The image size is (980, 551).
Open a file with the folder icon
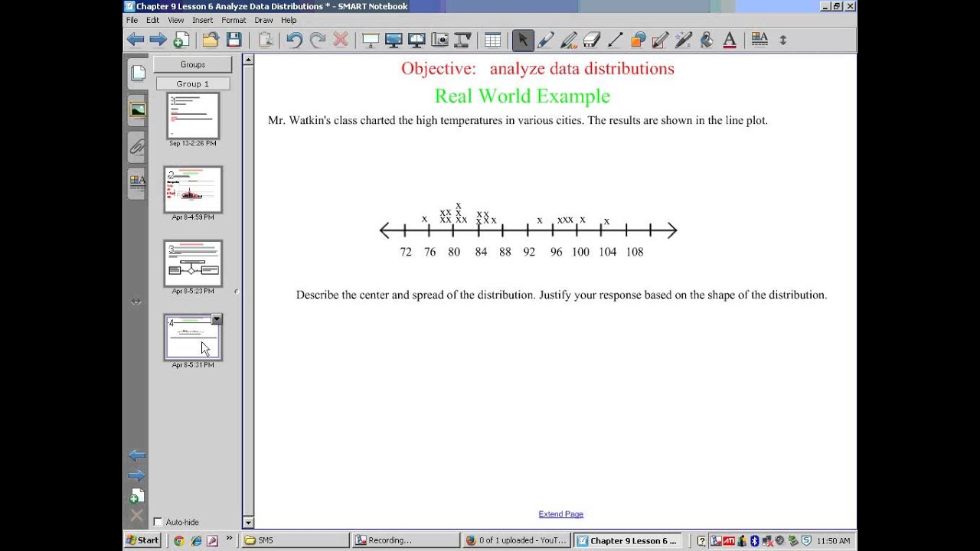click(211, 40)
